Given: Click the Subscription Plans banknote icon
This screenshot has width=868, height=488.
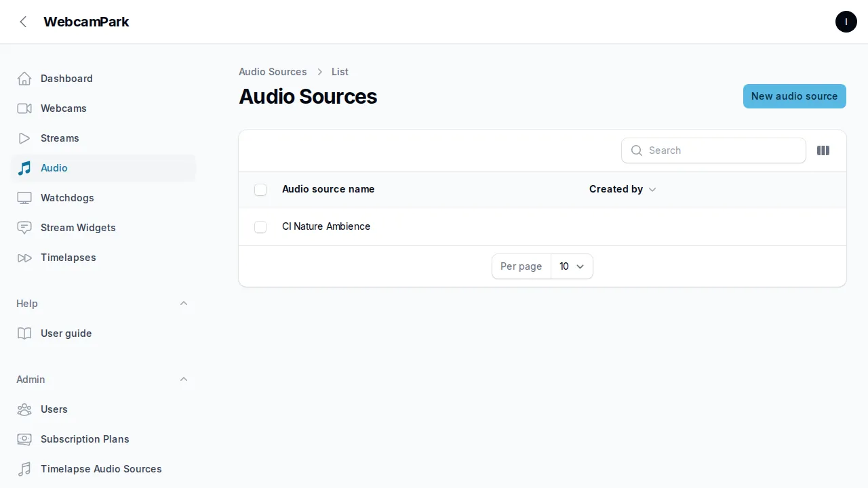Looking at the screenshot, I should [x=24, y=439].
